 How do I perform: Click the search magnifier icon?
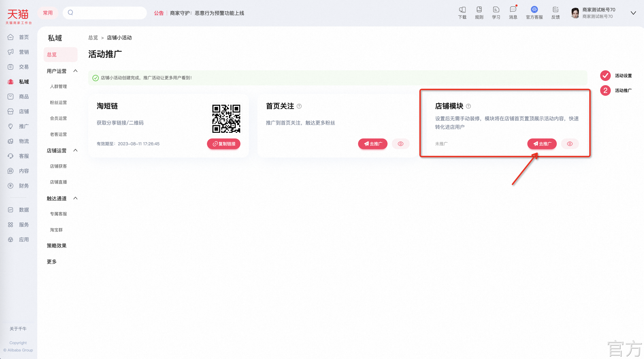(x=70, y=13)
